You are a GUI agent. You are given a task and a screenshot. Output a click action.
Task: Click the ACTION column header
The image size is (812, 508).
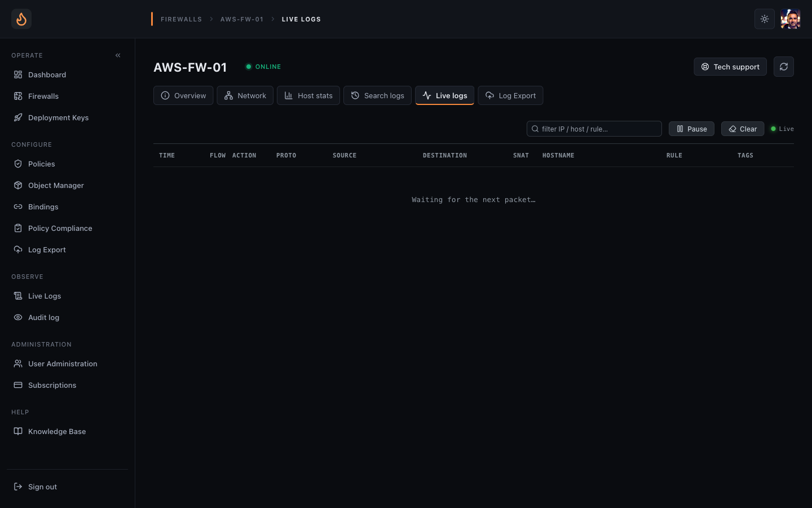pos(244,155)
